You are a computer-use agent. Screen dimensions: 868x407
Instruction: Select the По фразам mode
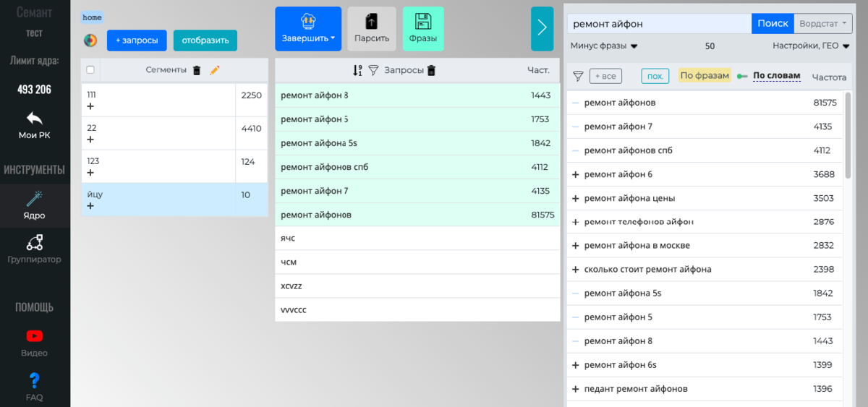(x=705, y=76)
